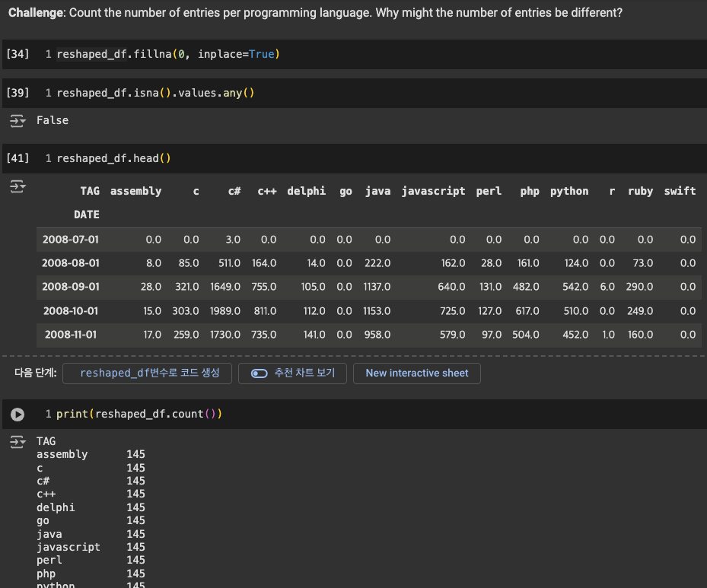The width and height of the screenshot is (707, 588).
Task: Click the 'javascript' column header
Action: (433, 191)
